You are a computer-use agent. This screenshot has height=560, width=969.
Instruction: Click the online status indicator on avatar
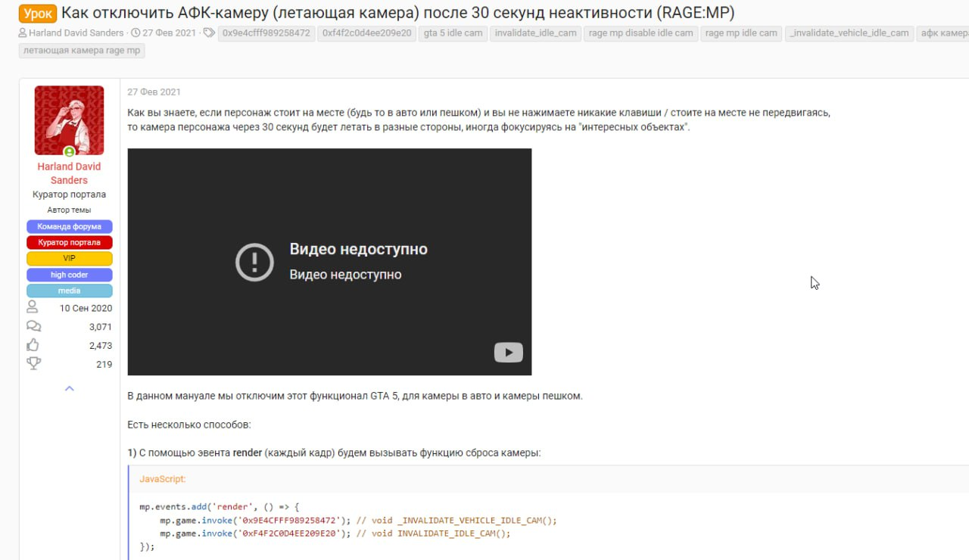pyautogui.click(x=70, y=152)
